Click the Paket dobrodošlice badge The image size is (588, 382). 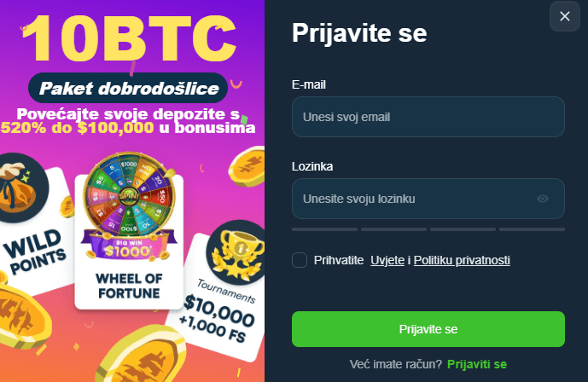tap(128, 89)
